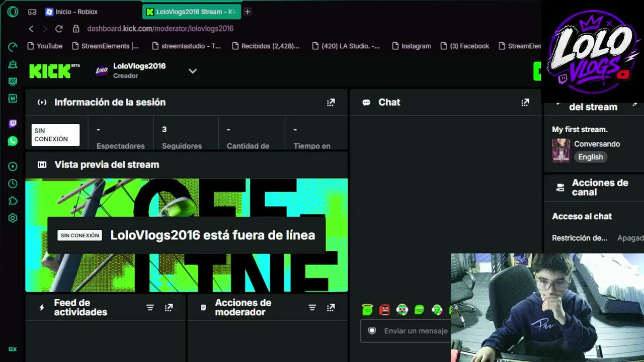Image resolution: width=644 pixels, height=362 pixels.
Task: Open Extensions cube sidebar icon
Action: pos(13,201)
